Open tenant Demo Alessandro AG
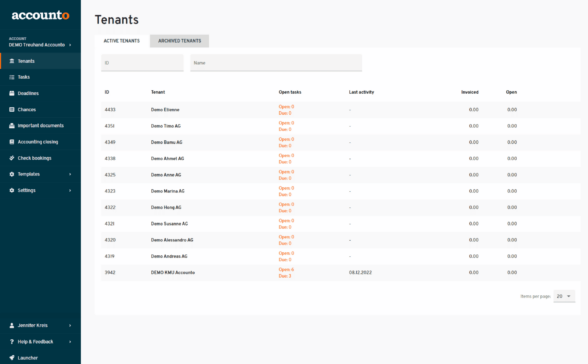The width and height of the screenshot is (588, 364). tap(172, 240)
